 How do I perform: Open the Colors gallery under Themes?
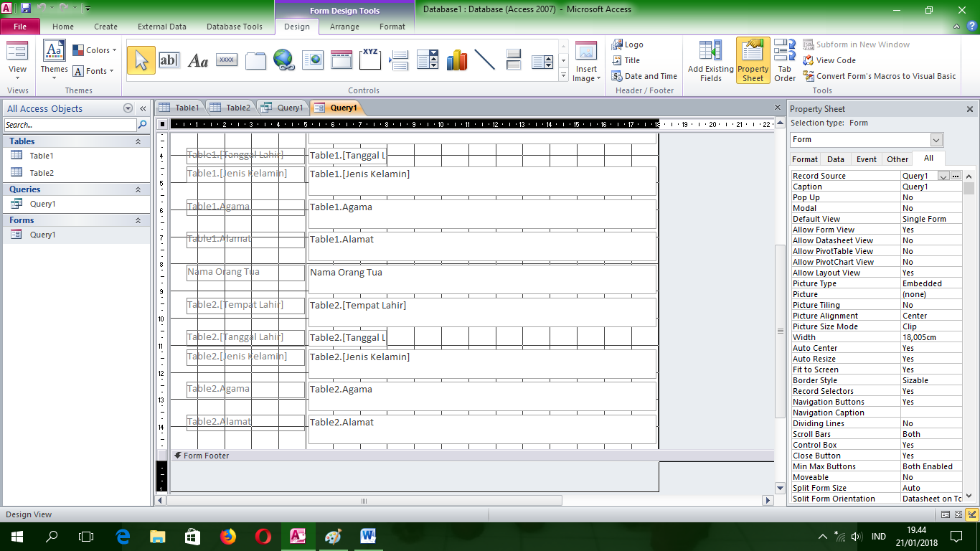(95, 50)
